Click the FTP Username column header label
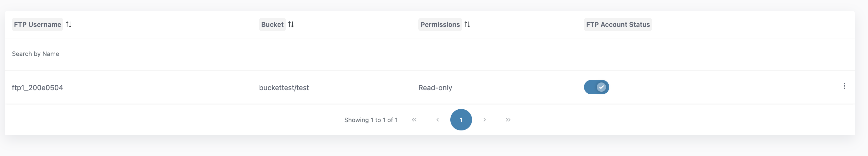Image resolution: width=868 pixels, height=156 pixels. click(x=37, y=25)
